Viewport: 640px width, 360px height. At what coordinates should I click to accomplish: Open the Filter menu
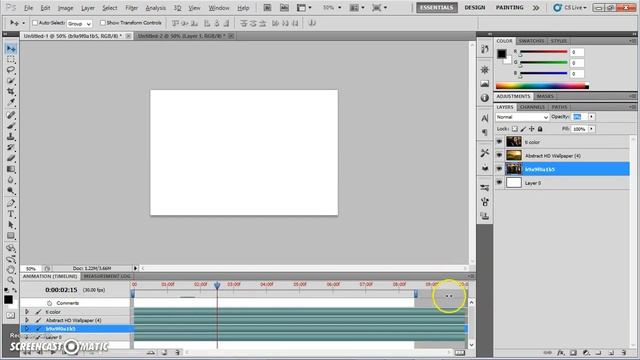point(131,8)
